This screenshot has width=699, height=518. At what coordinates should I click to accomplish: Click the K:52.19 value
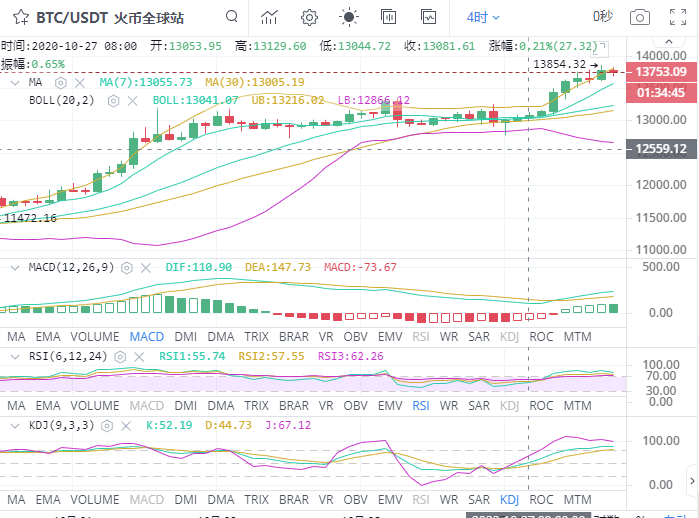point(169,426)
